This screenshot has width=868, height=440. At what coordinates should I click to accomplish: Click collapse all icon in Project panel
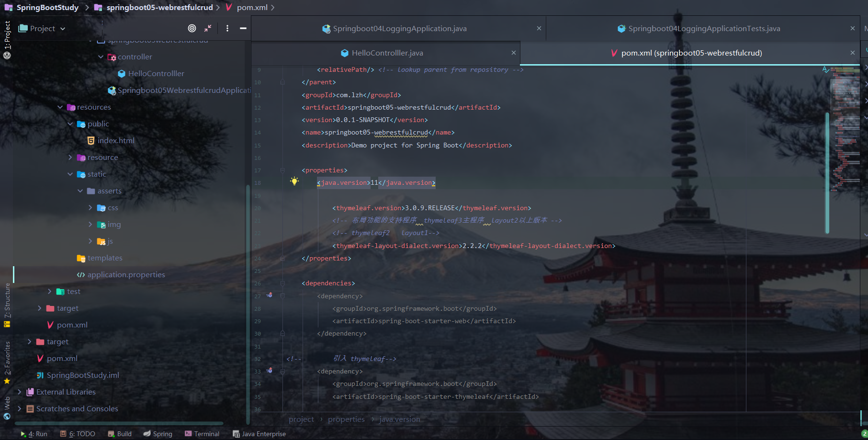(x=208, y=28)
